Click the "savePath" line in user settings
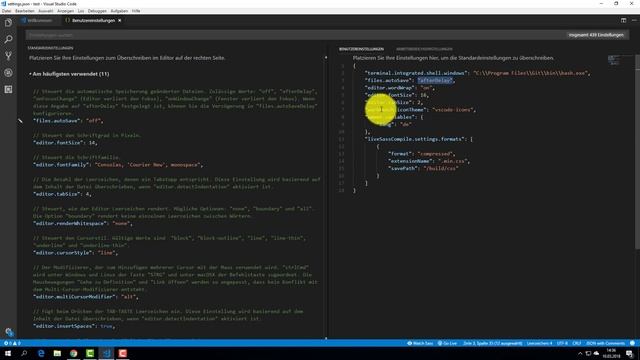640x360 pixels. 423,169
